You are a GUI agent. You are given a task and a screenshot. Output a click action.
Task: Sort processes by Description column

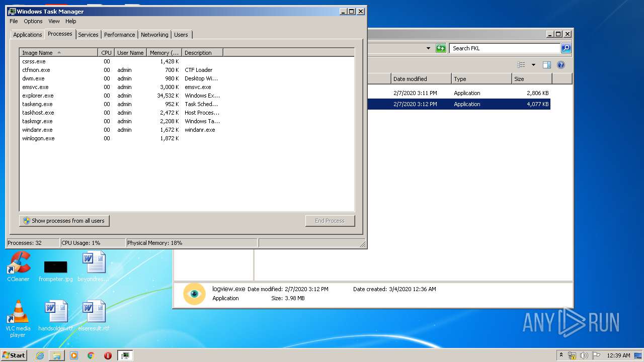pyautogui.click(x=202, y=53)
